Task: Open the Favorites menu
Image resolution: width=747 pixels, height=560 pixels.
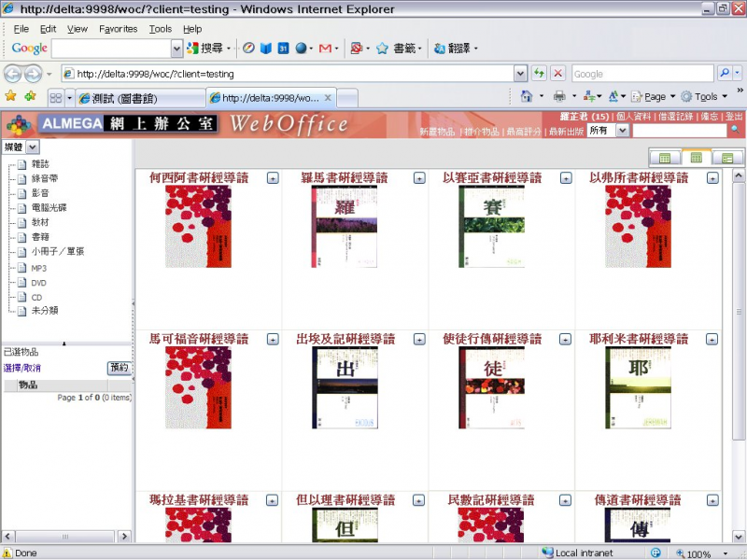Action: [x=119, y=29]
